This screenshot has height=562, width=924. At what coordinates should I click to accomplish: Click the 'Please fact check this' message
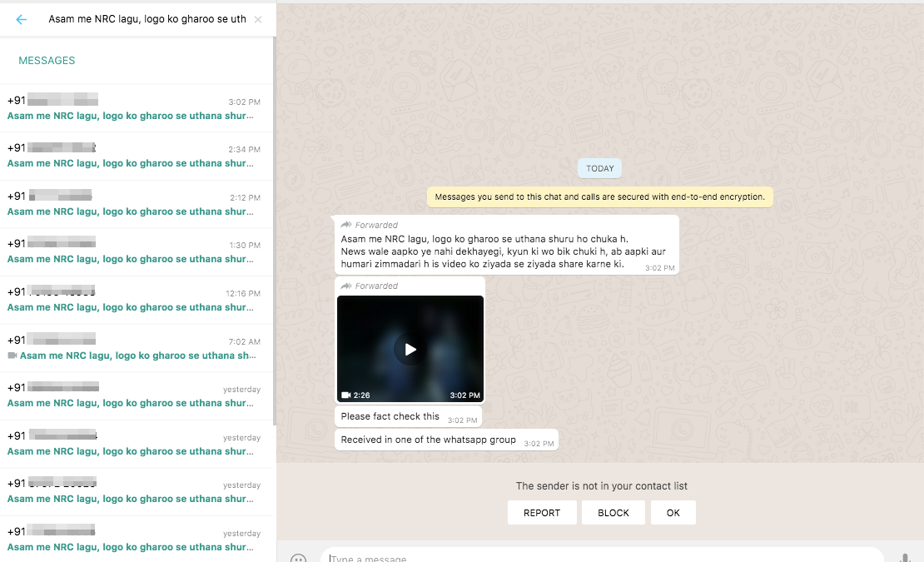point(409,416)
